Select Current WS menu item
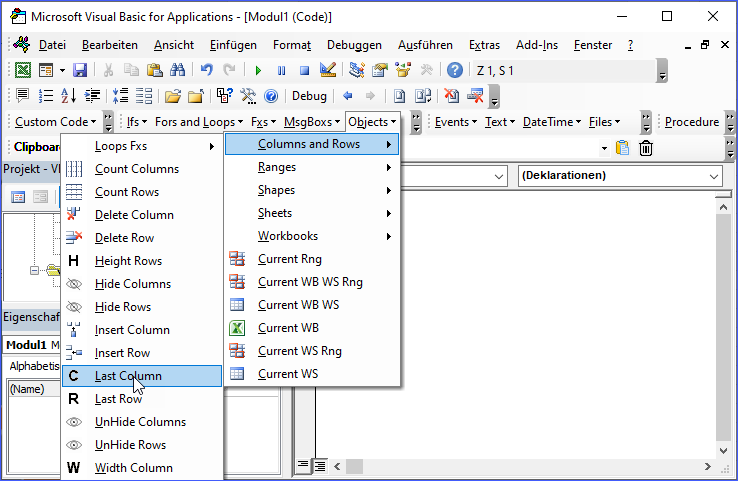This screenshot has width=738, height=481. point(312,374)
